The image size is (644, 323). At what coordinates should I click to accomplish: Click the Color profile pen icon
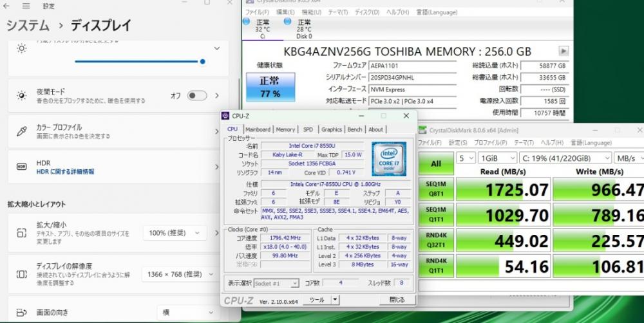[22, 131]
